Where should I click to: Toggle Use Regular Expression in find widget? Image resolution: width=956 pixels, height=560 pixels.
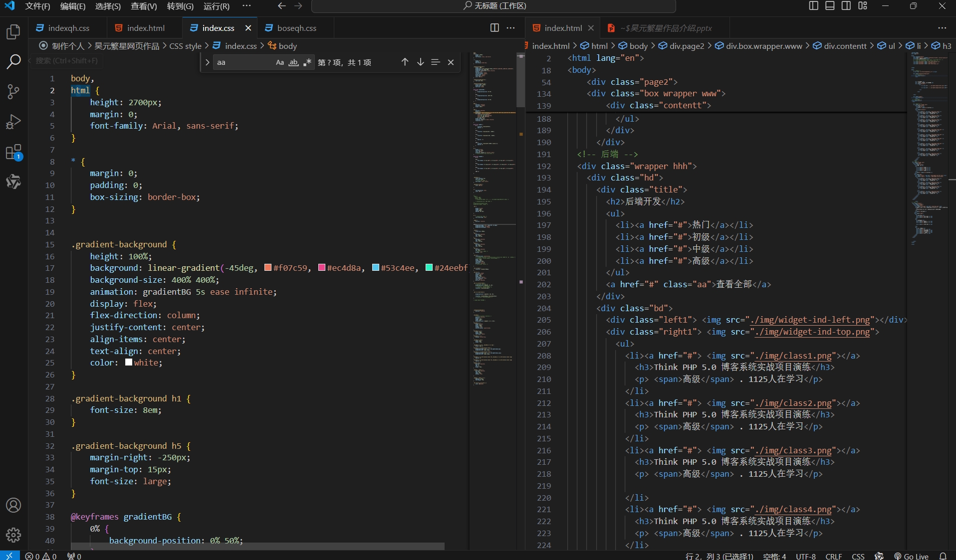click(x=307, y=62)
